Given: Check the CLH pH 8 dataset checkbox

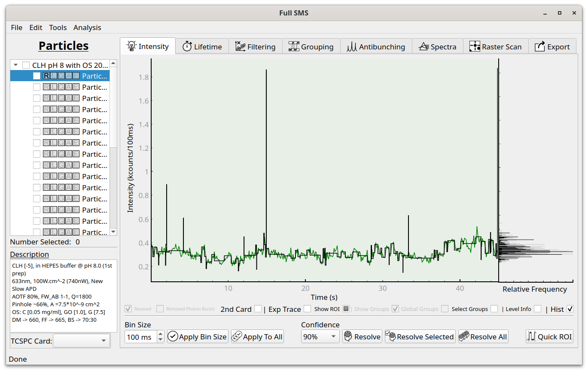Looking at the screenshot, I should pos(26,65).
